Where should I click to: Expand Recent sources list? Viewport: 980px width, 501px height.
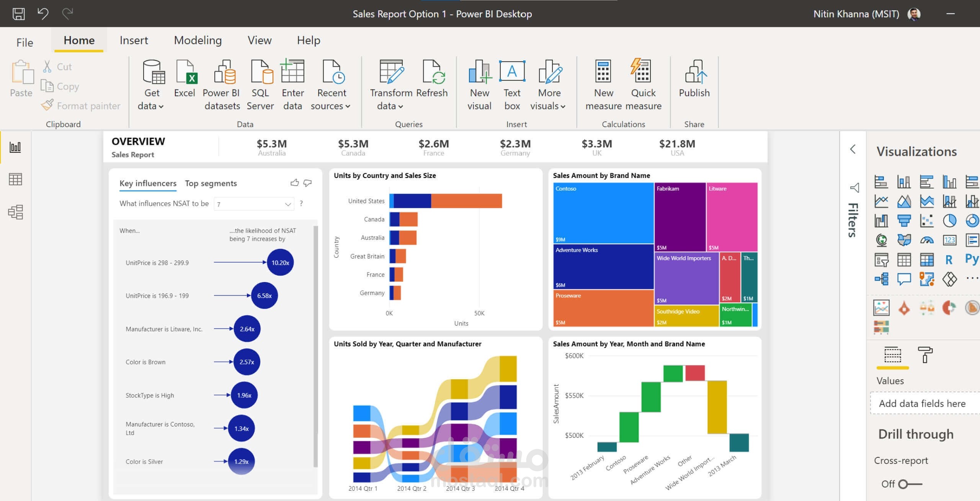(331, 85)
